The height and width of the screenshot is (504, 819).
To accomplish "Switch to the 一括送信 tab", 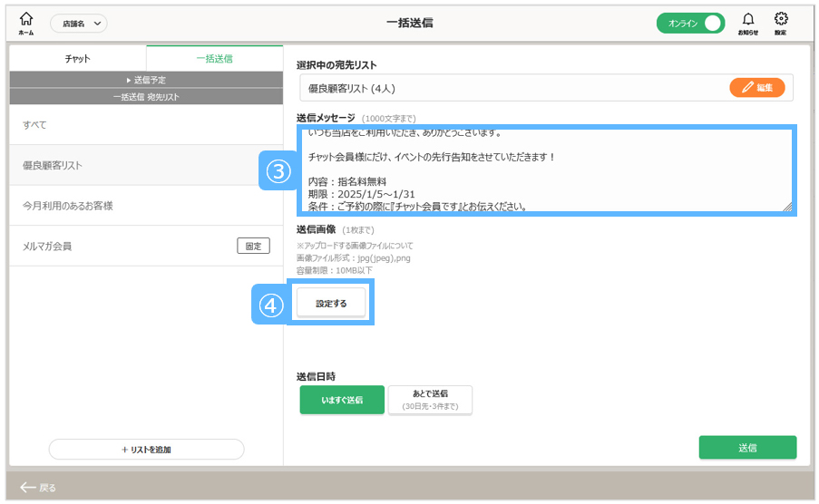I will point(215,59).
